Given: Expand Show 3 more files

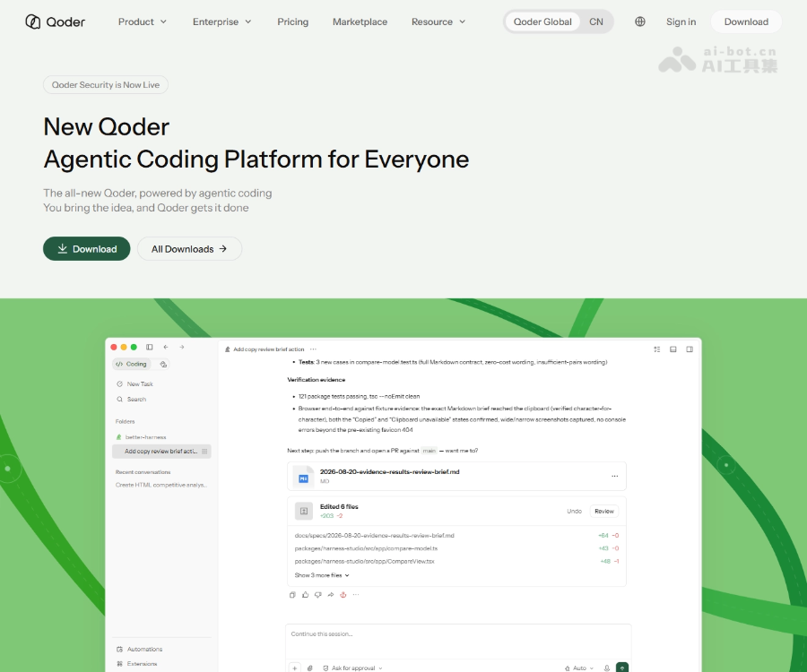Looking at the screenshot, I should pos(322,575).
